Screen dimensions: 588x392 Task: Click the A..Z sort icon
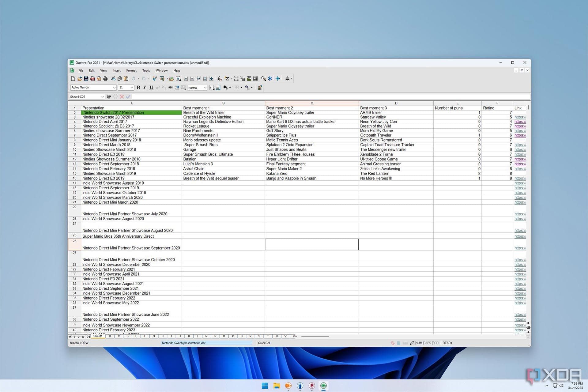(x=236, y=79)
